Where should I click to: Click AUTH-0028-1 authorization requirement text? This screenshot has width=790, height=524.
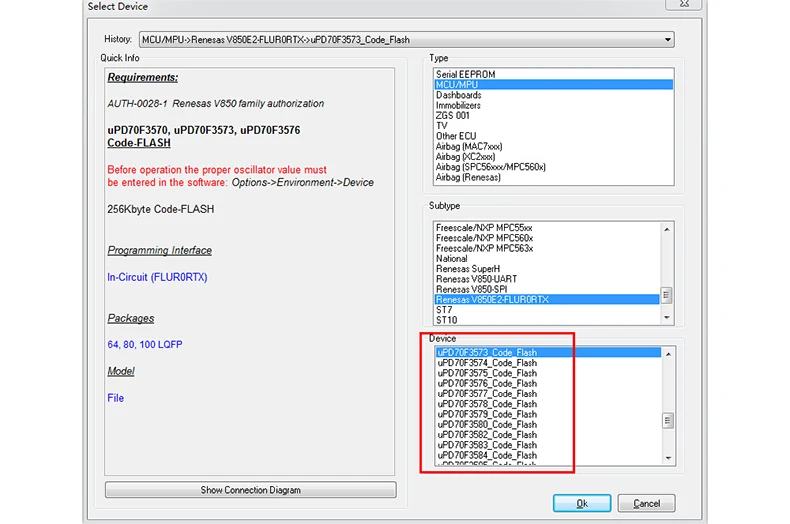pos(216,104)
